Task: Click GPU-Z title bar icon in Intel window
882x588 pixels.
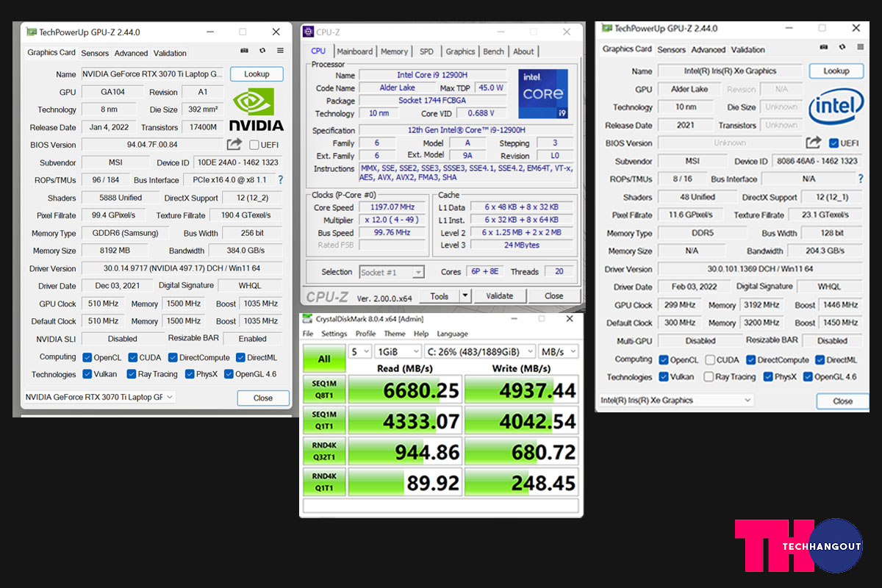Action: [607, 29]
